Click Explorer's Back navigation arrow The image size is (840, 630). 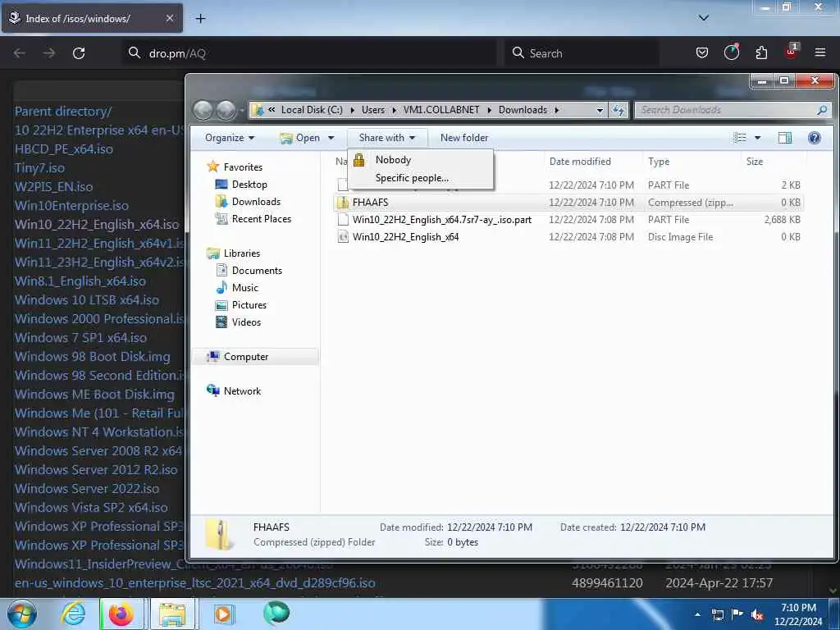point(203,110)
